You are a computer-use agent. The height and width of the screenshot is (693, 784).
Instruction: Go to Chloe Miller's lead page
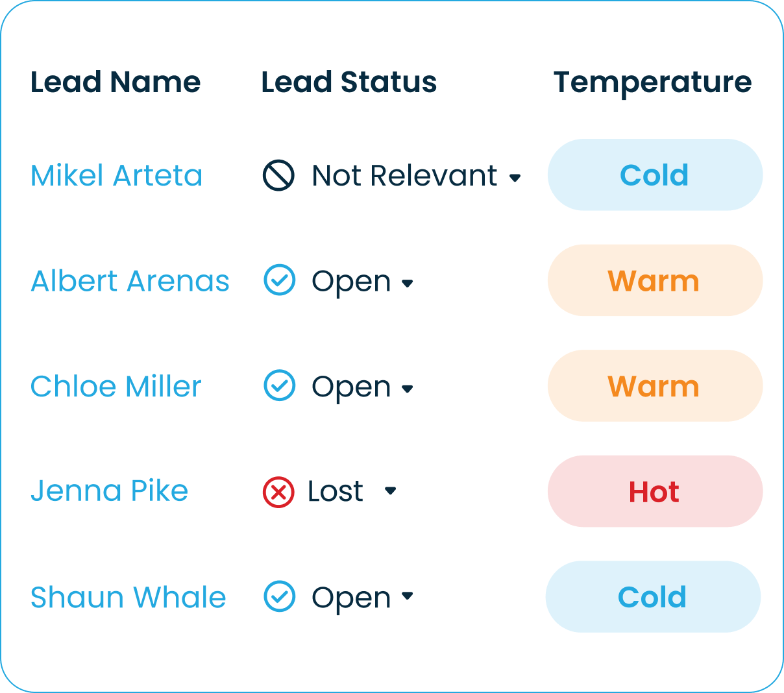[x=116, y=386]
